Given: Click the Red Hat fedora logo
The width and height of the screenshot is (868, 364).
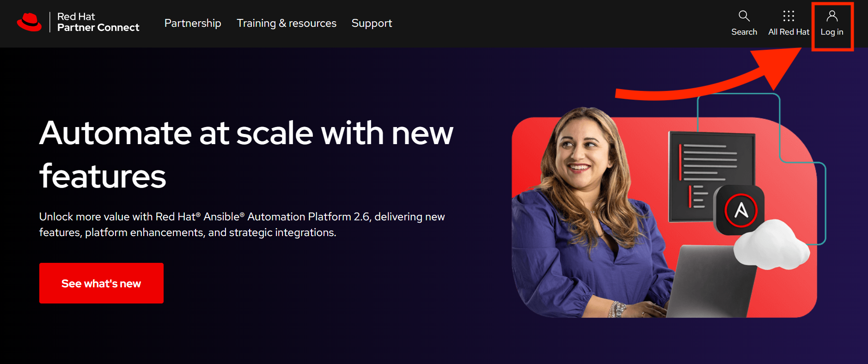Looking at the screenshot, I should tap(29, 22).
